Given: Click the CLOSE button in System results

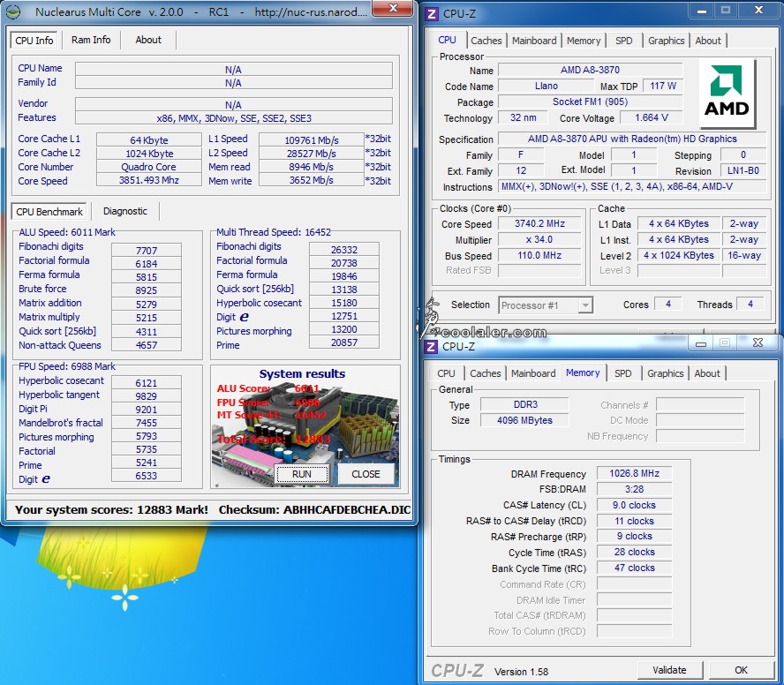Looking at the screenshot, I should click(366, 474).
